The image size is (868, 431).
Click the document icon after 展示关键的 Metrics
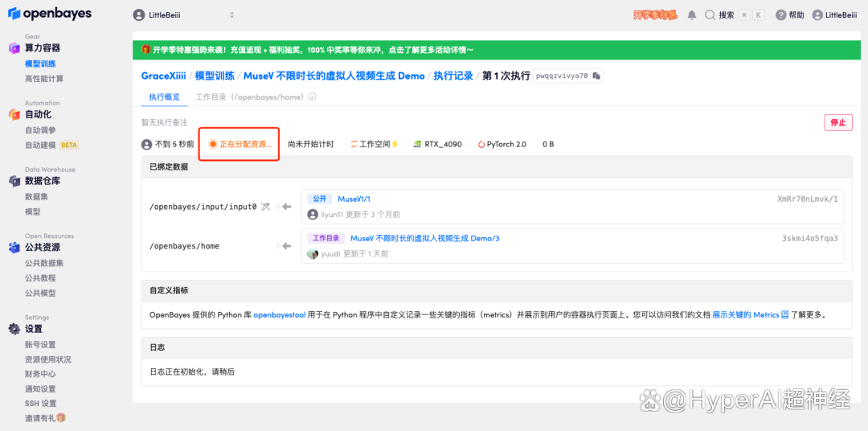784,314
